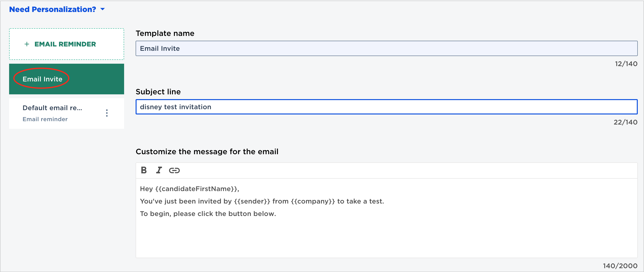Open the kebab menu on Default email reminder
The image size is (644, 272).
pyautogui.click(x=107, y=113)
